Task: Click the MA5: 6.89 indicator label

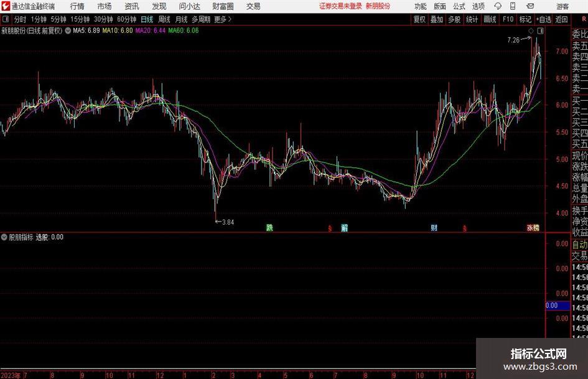Action: [86, 30]
